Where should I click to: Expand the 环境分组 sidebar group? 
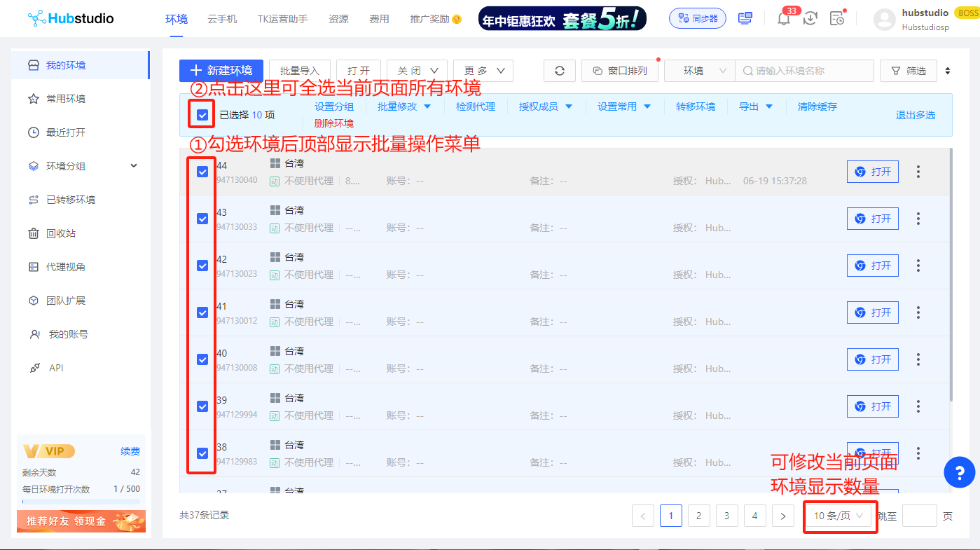80,166
